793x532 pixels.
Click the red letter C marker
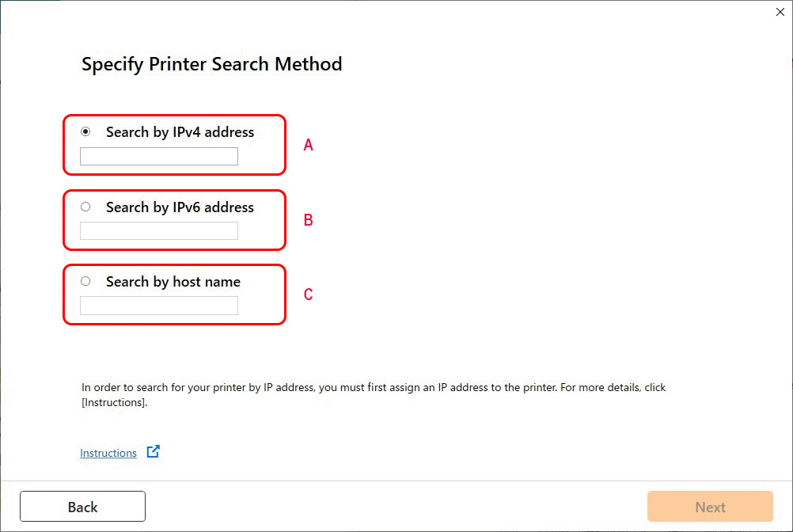309,294
